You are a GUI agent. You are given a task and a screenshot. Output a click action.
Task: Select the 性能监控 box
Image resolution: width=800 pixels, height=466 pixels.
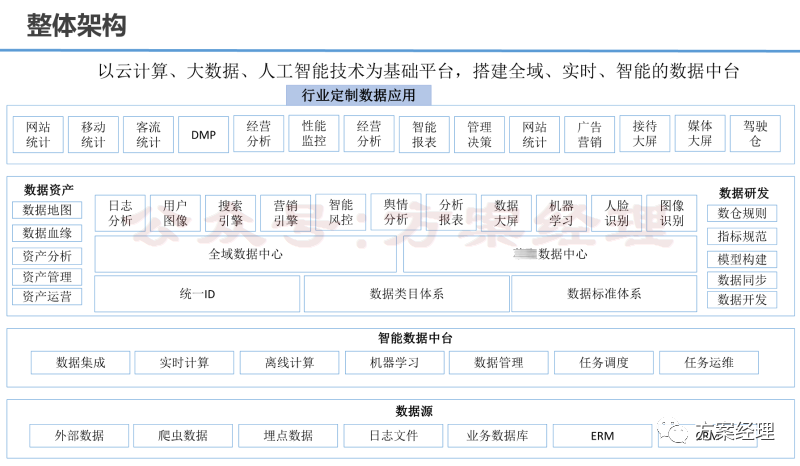tap(314, 134)
